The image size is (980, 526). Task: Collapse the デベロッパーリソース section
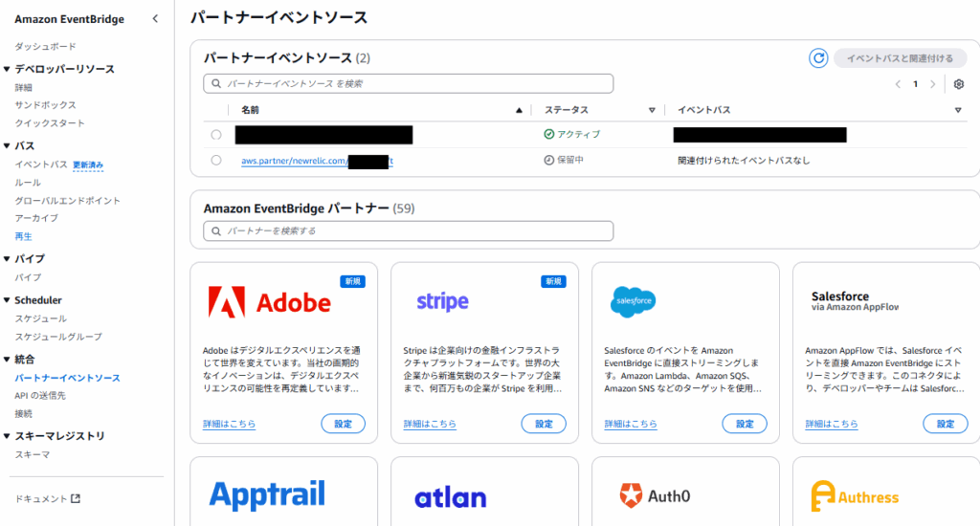7,69
